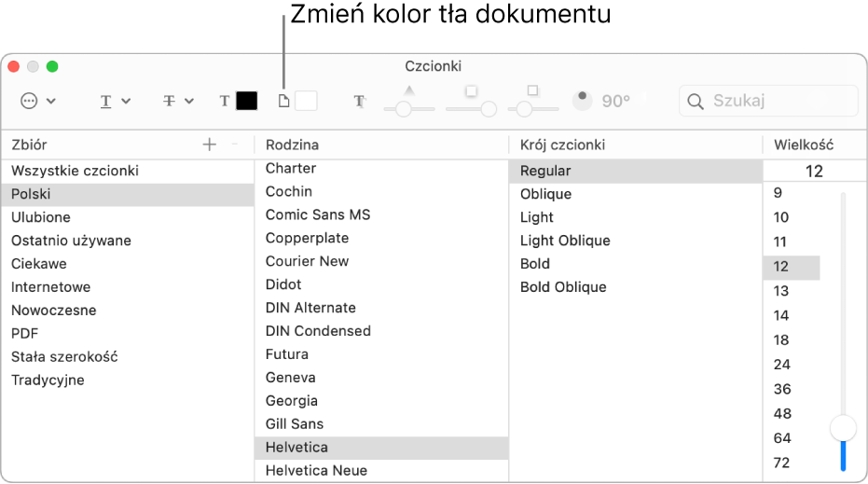This screenshot has height=484, width=868.
Task: Choose Georgia font family
Action: [381, 401]
